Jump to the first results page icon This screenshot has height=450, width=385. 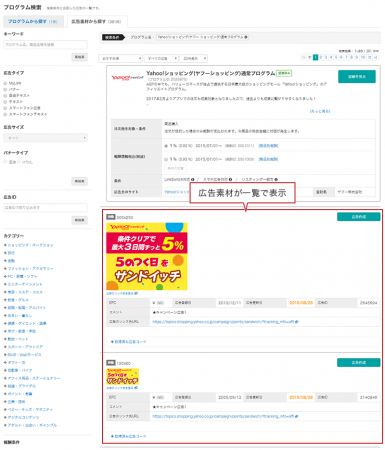303,57
